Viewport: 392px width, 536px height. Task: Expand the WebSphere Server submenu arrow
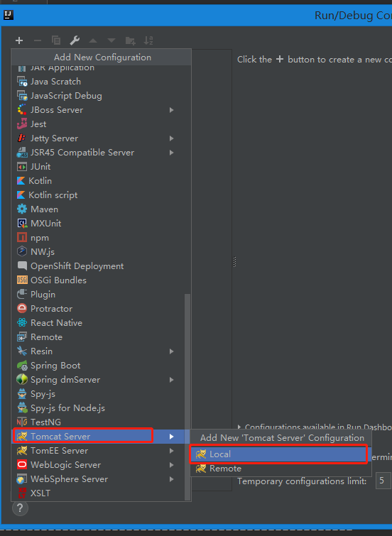click(x=171, y=479)
